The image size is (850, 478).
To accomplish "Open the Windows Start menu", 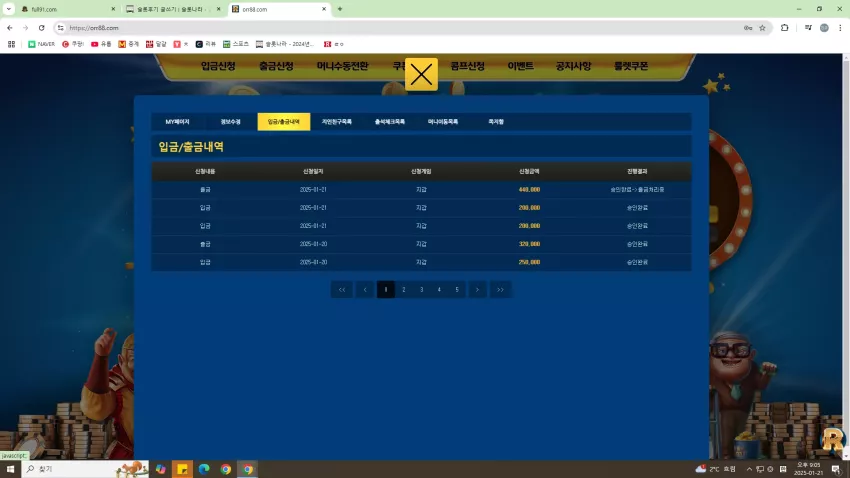I will (10, 469).
